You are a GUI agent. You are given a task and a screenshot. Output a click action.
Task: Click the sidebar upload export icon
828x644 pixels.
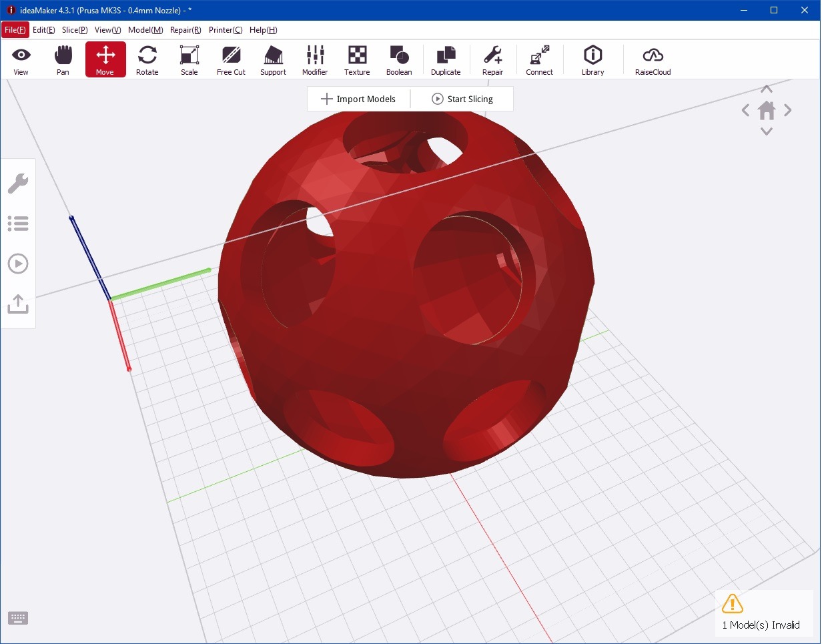pos(18,304)
